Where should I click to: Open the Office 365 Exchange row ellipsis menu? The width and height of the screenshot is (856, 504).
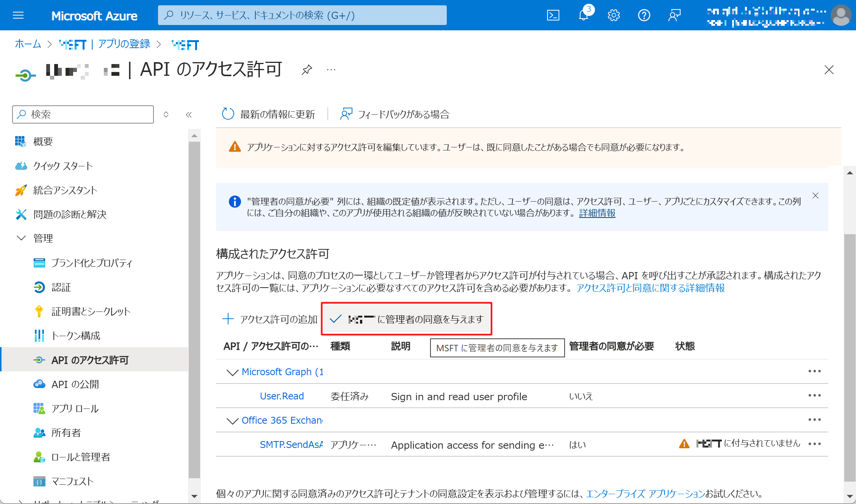(x=814, y=419)
